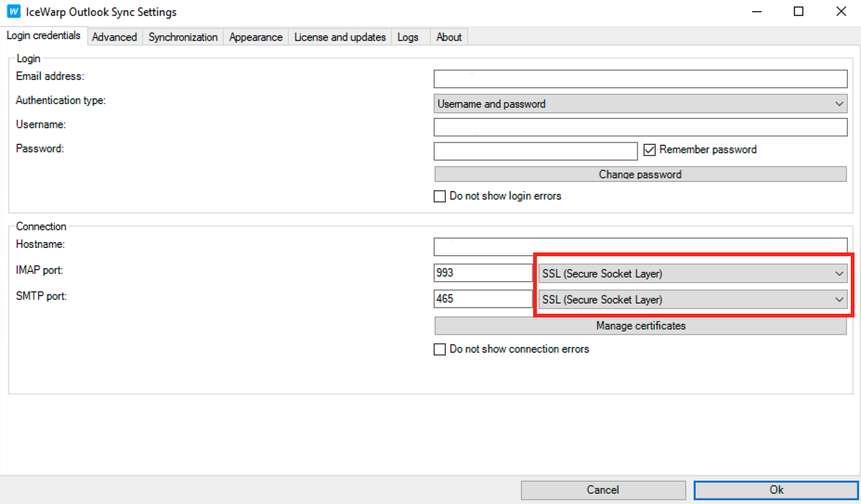Viewport: 861px width, 504px height.
Task: Open the Authentication type dropdown
Action: click(640, 104)
